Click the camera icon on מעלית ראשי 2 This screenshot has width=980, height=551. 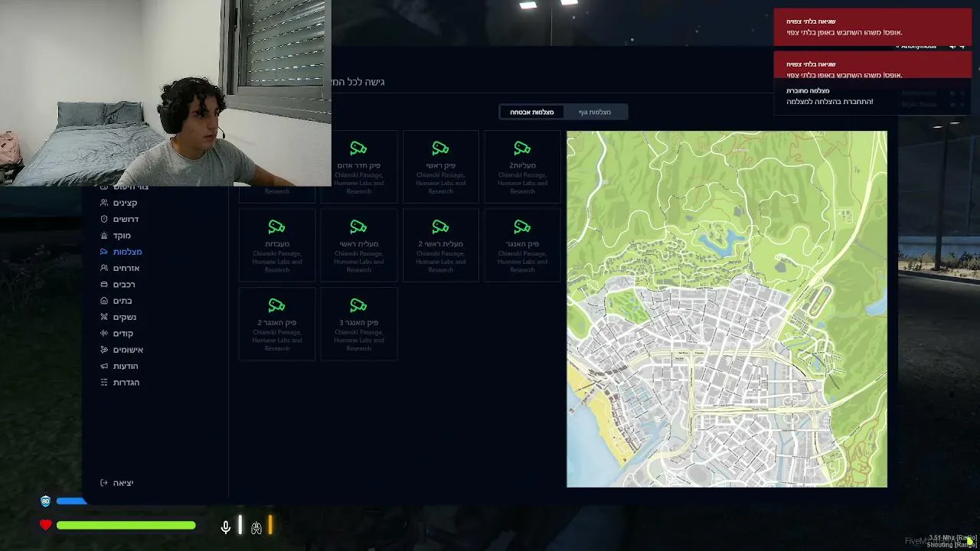[x=440, y=227]
